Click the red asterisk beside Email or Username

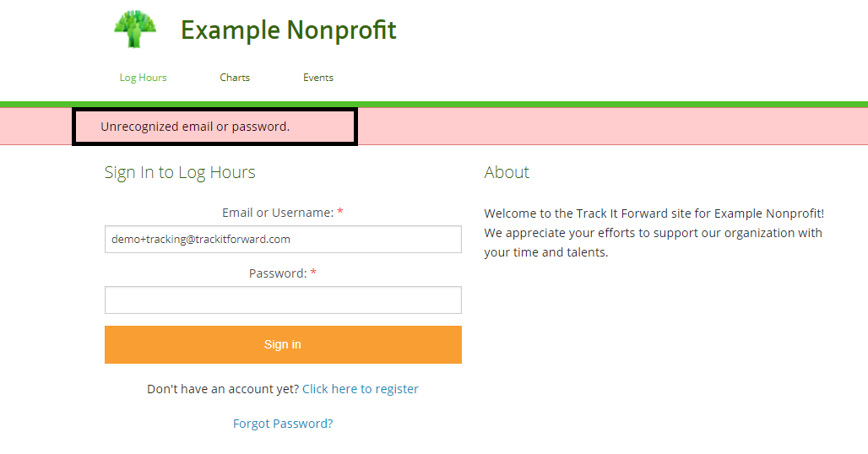point(340,213)
